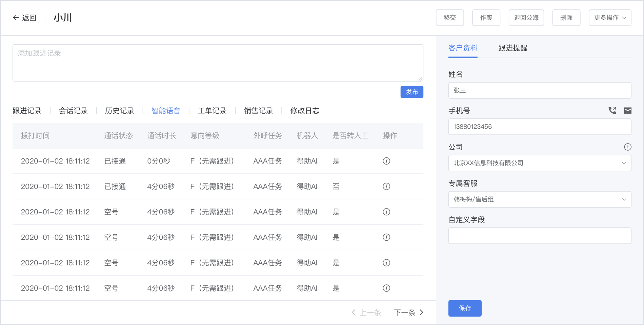The image size is (644, 325).
Task: Select the 工单记录 tab
Action: coord(212,111)
